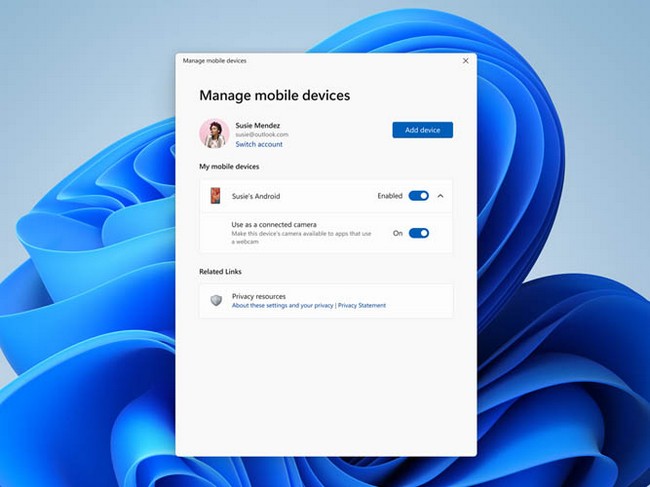Click Susie Mendez profile picture
Image resolution: width=650 pixels, height=487 pixels.
click(214, 133)
